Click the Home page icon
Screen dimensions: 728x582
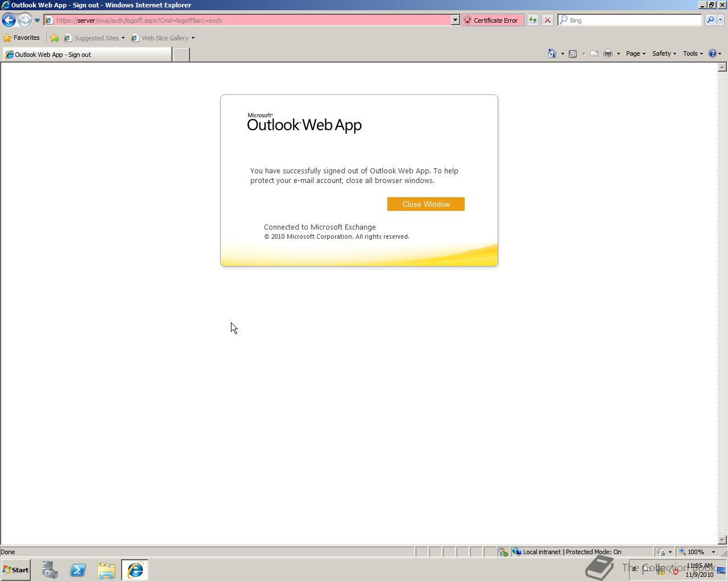552,53
